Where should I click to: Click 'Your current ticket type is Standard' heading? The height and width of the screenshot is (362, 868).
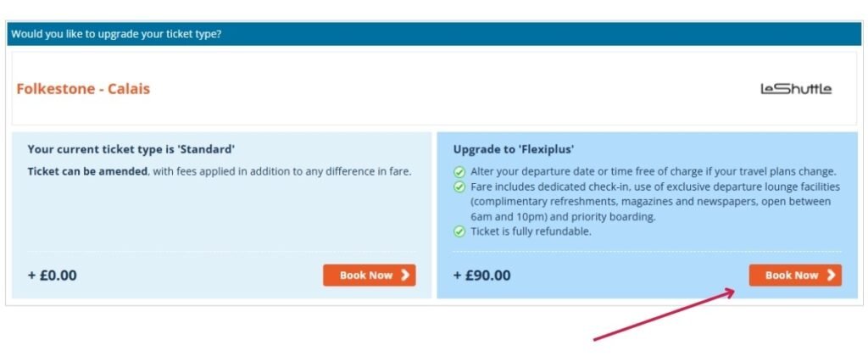pos(131,149)
